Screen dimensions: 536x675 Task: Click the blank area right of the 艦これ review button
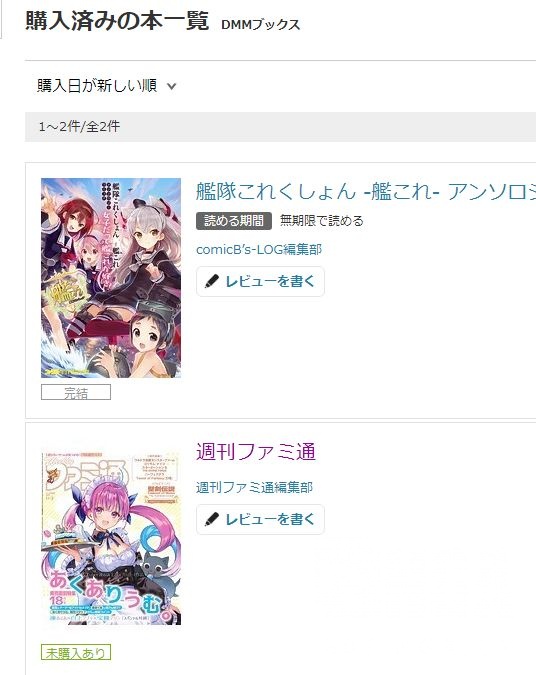point(431,282)
